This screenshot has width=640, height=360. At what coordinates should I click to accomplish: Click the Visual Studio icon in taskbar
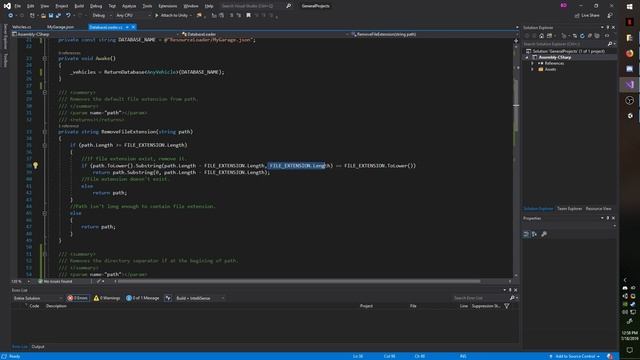tap(629, 84)
